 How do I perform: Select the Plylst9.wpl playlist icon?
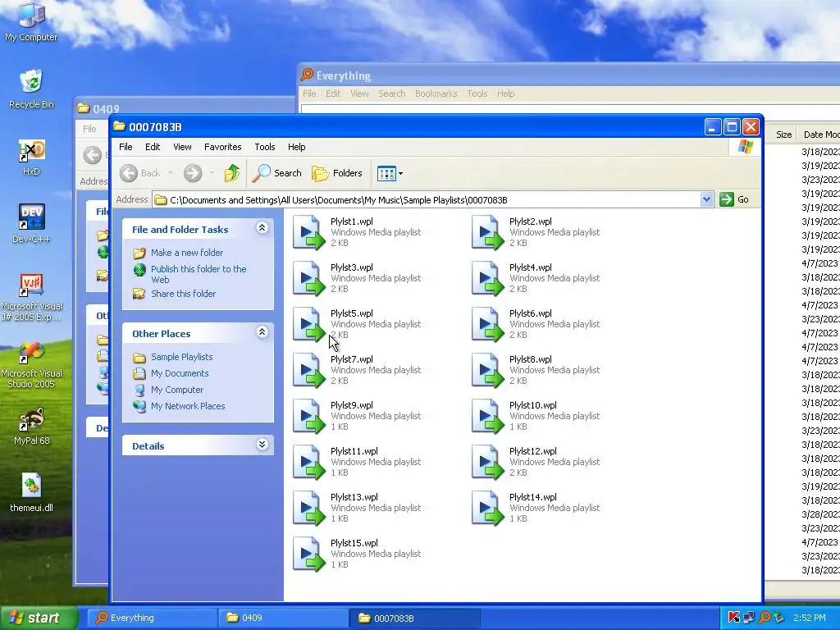click(x=308, y=416)
